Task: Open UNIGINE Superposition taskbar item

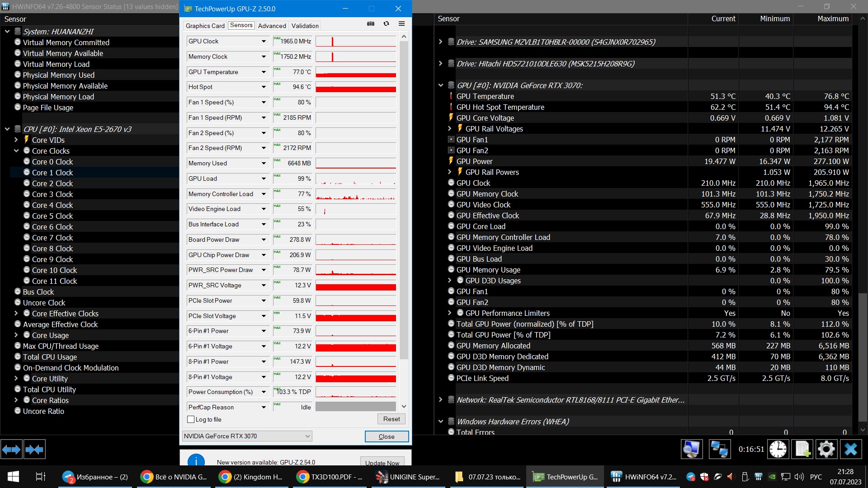Action: click(x=408, y=477)
